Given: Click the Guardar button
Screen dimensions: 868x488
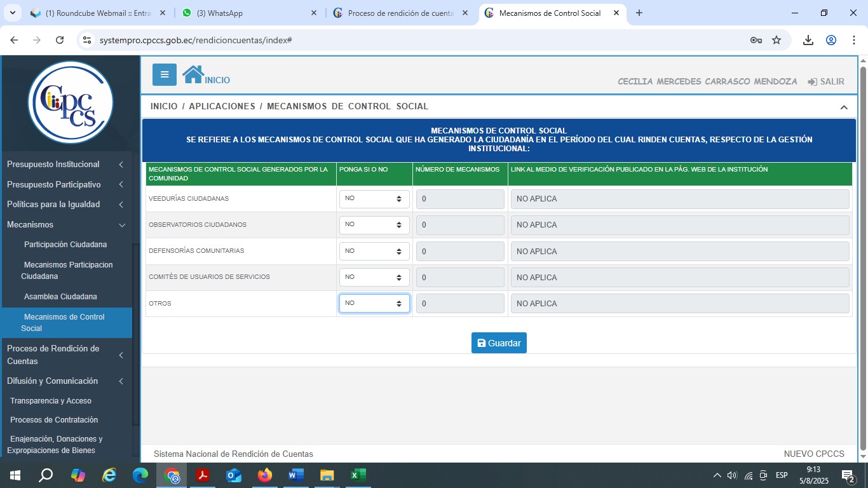Looking at the screenshot, I should (499, 343).
